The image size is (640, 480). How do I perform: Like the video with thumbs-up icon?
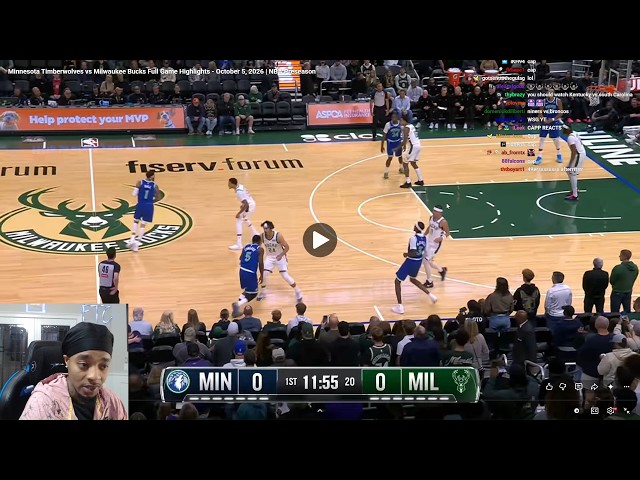(549, 386)
